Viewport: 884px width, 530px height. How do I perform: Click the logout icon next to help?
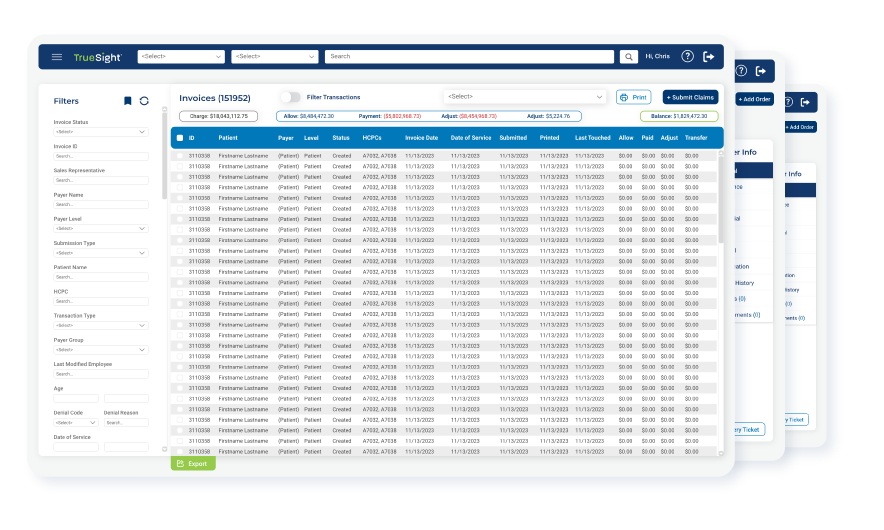(x=709, y=57)
